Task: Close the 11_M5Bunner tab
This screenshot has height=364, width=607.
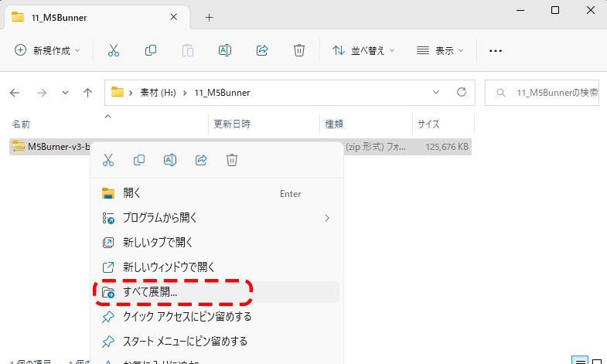Action: pos(174,17)
